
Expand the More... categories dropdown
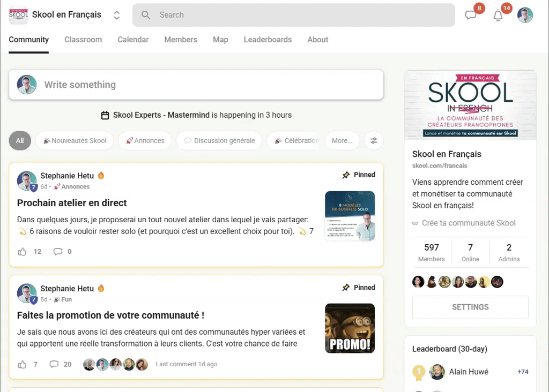342,141
